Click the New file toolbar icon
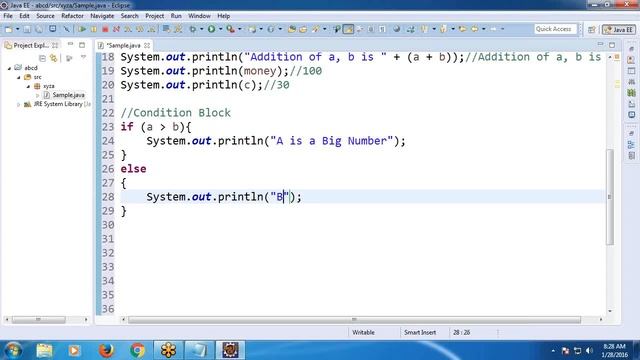Viewport: 640px width, 360px height. click(9, 29)
